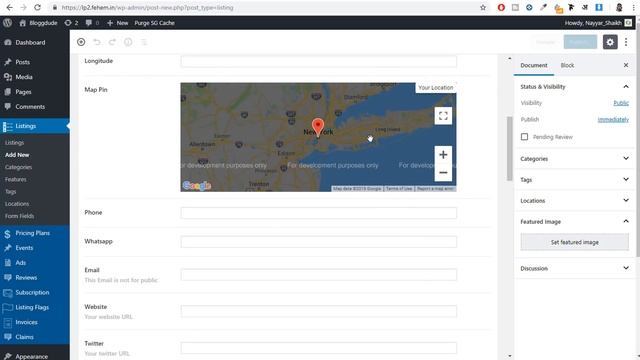This screenshot has width=640, height=360.
Task: Click the Longitude input field
Action: [x=318, y=61]
